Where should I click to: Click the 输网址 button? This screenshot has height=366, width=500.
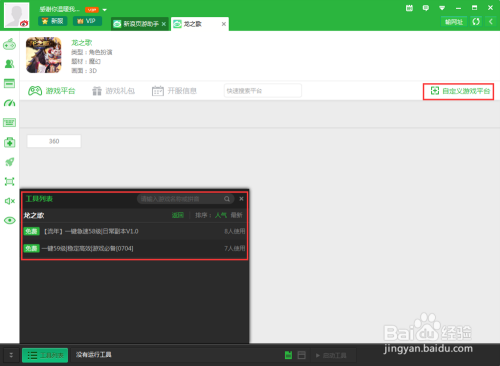pyautogui.click(x=454, y=22)
